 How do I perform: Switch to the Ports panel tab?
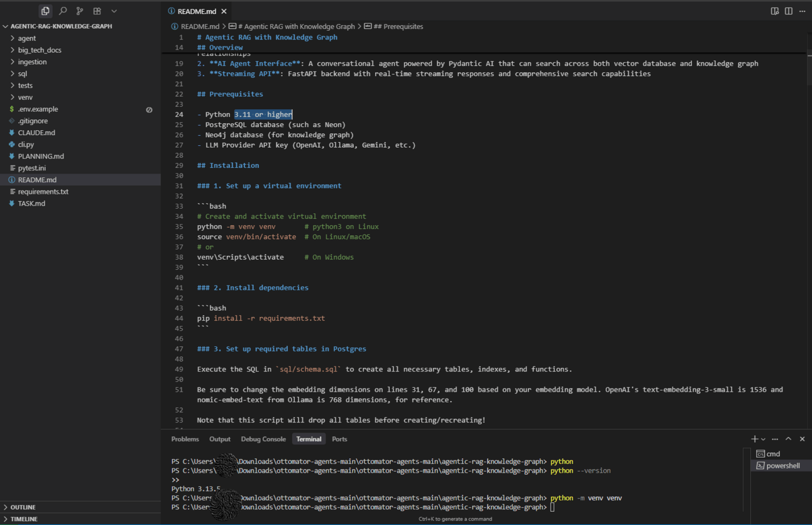339,439
